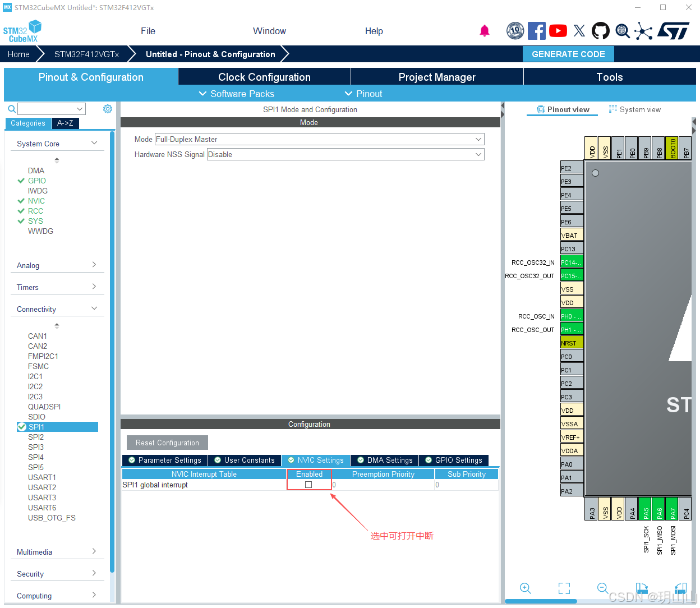Click the left category panel vertical scrollbar
Image resolution: width=700 pixels, height=608 pixels.
(x=112, y=352)
